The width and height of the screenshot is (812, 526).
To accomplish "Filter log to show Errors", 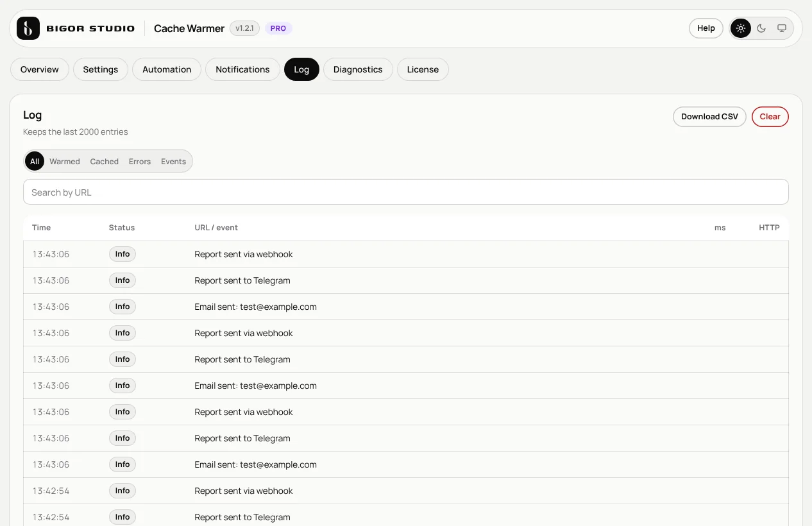I will coord(140,162).
